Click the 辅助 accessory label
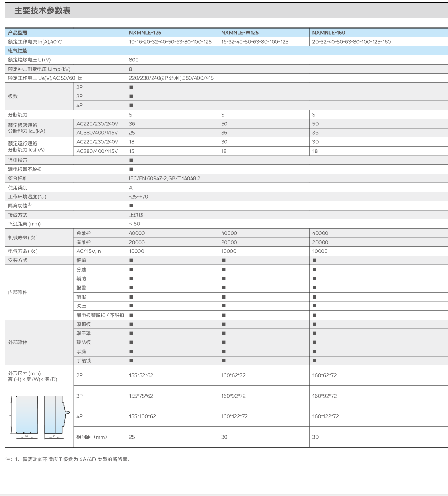This screenshot has height=496, width=448. (x=81, y=279)
